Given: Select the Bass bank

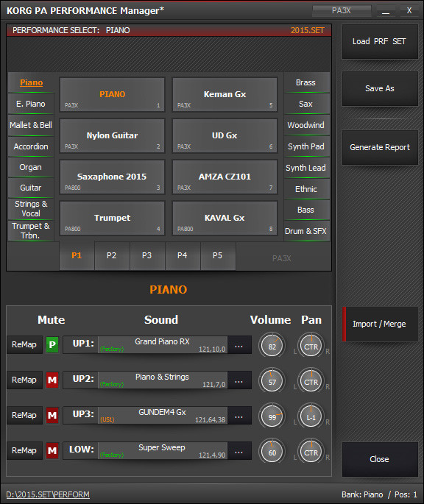Looking at the screenshot, I should pyautogui.click(x=306, y=210).
